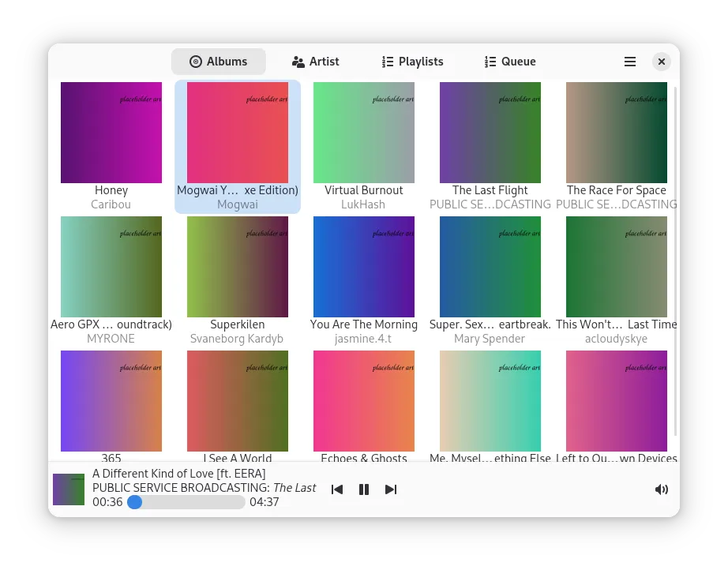Skip to the next track

pos(391,489)
